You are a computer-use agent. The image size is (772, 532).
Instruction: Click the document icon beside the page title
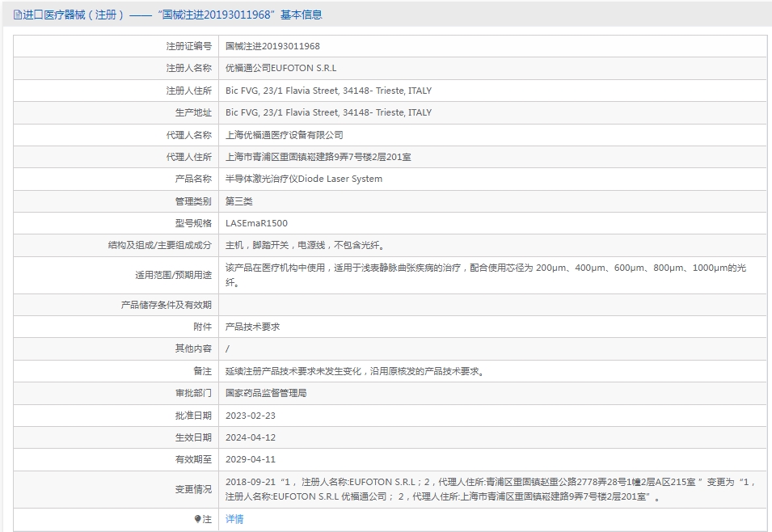coord(18,15)
